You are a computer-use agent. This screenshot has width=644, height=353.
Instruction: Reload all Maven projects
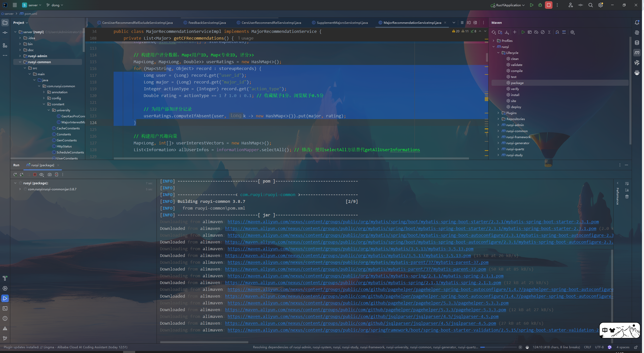pos(493,32)
